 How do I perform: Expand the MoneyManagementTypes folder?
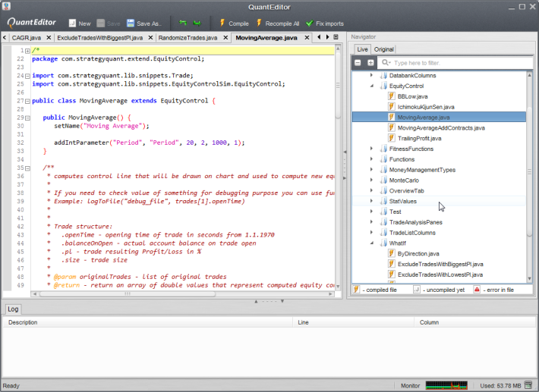click(x=371, y=170)
